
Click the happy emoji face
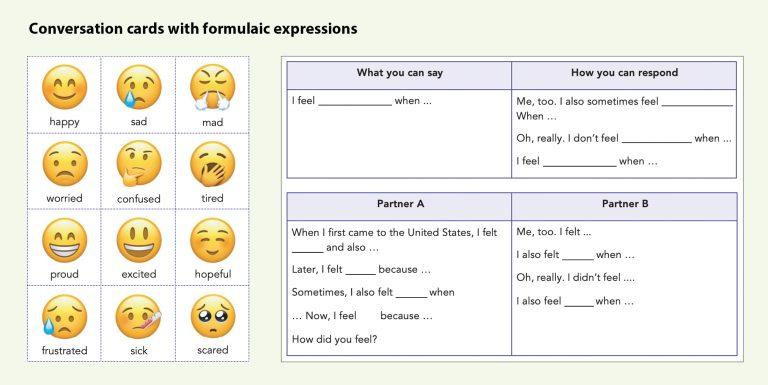[64, 87]
